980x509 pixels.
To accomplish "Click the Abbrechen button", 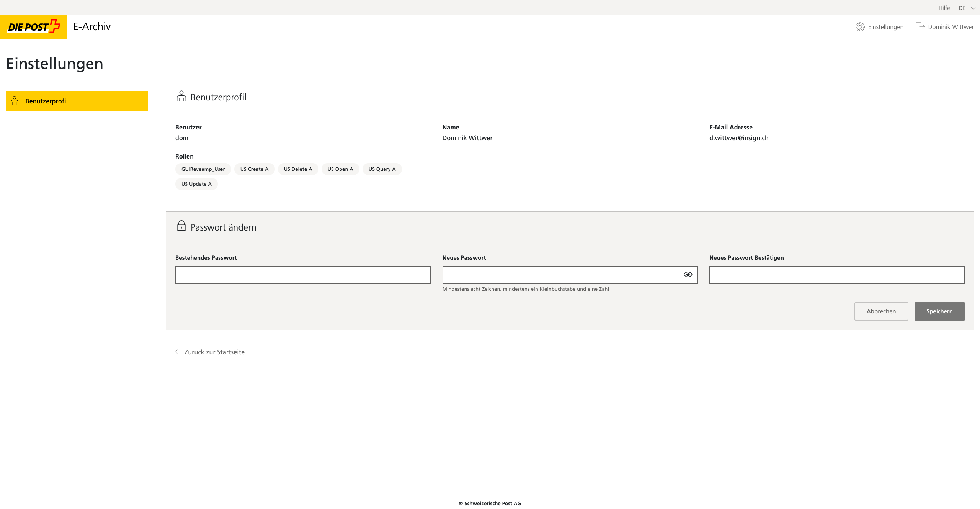I will point(881,311).
